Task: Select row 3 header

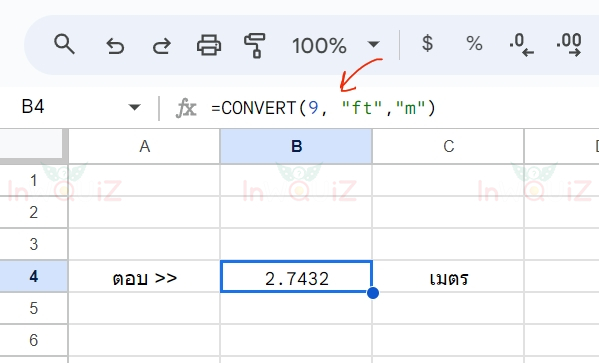Action: tap(34, 244)
